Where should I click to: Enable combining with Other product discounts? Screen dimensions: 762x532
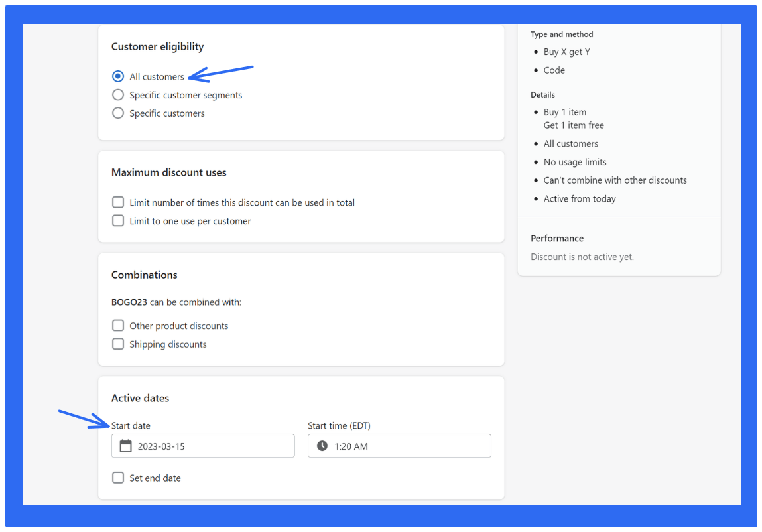click(118, 325)
